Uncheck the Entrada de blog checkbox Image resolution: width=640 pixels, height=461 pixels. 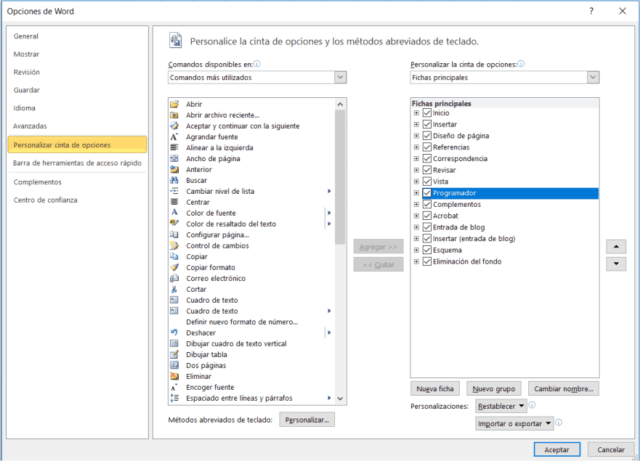tap(427, 227)
